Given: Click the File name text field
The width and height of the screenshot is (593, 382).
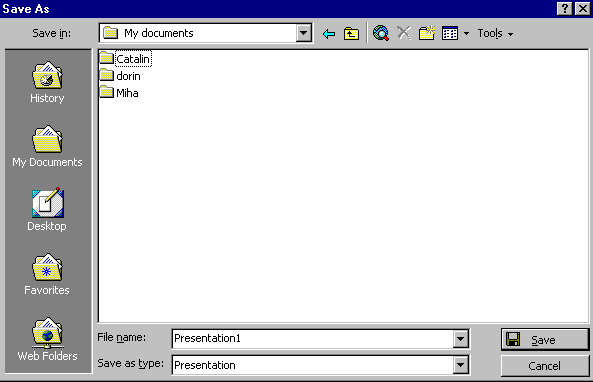Looking at the screenshot, I should pos(313,339).
